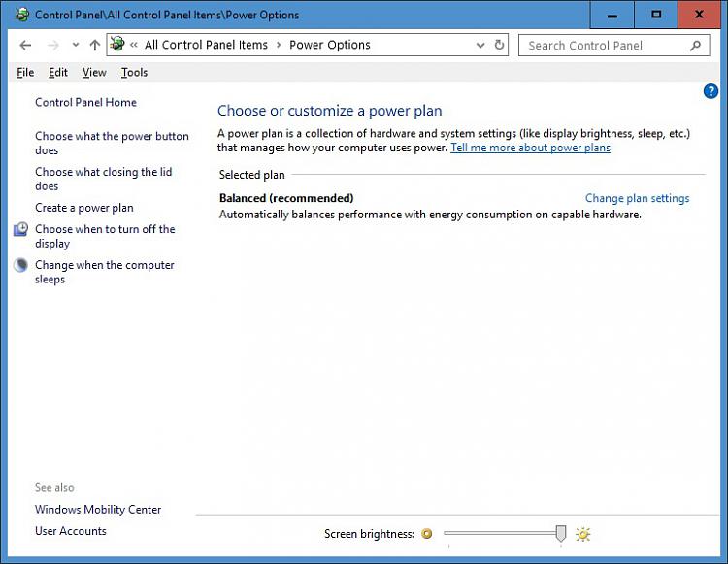Click the breadcrumb double-chevron overflow
The width and height of the screenshot is (728, 564).
(134, 45)
